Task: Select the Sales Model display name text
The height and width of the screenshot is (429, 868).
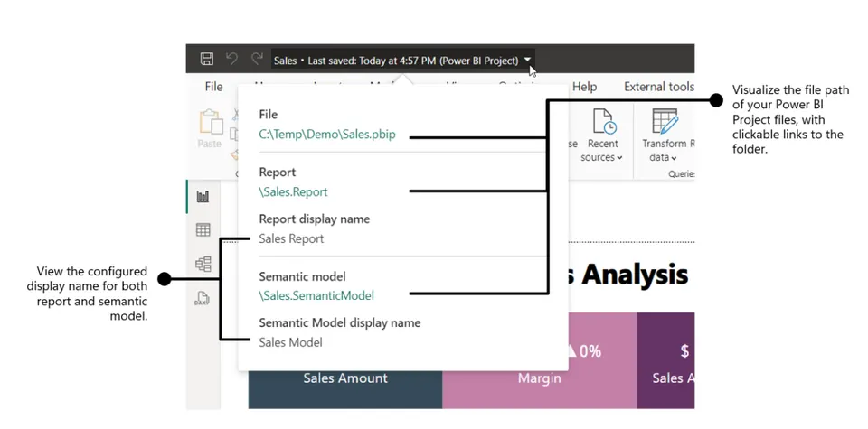Action: click(x=290, y=342)
